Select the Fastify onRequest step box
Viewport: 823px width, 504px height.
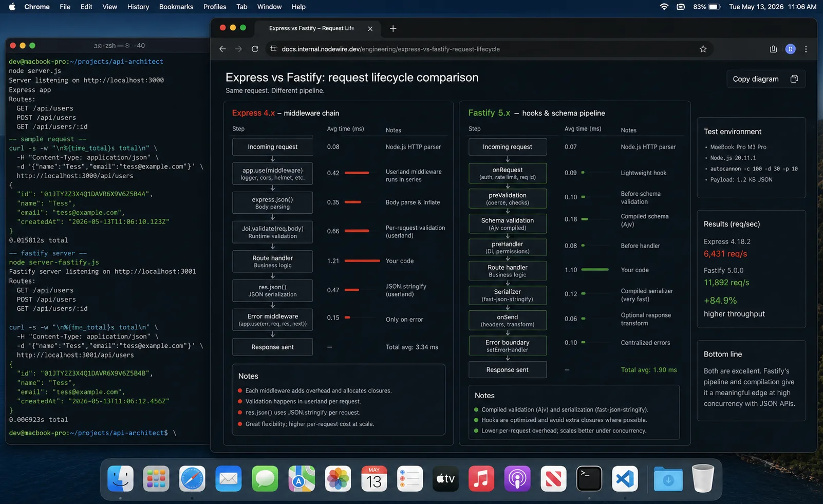(508, 173)
